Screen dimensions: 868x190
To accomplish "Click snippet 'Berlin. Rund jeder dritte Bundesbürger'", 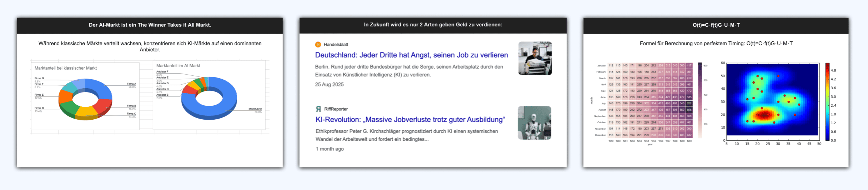I will [x=409, y=71].
